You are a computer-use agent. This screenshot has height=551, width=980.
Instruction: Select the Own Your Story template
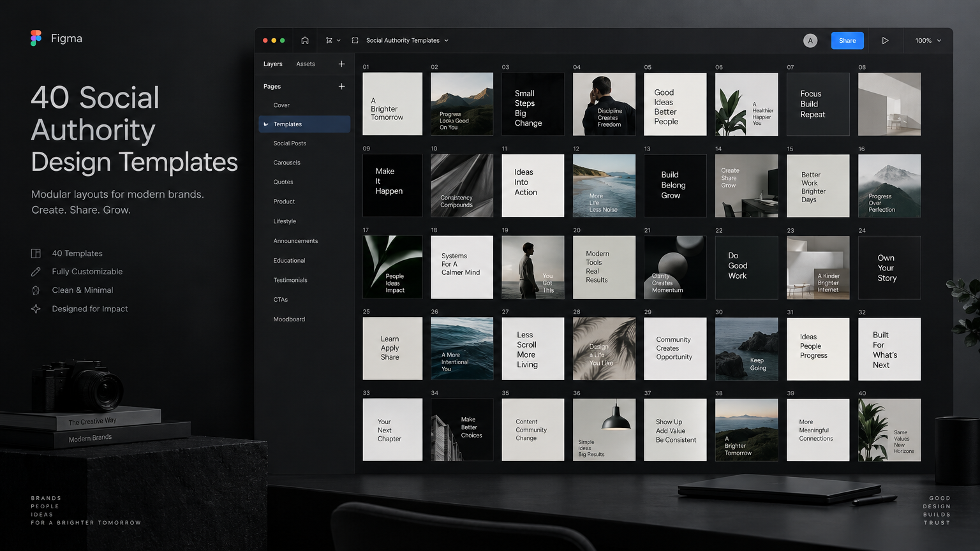(889, 267)
